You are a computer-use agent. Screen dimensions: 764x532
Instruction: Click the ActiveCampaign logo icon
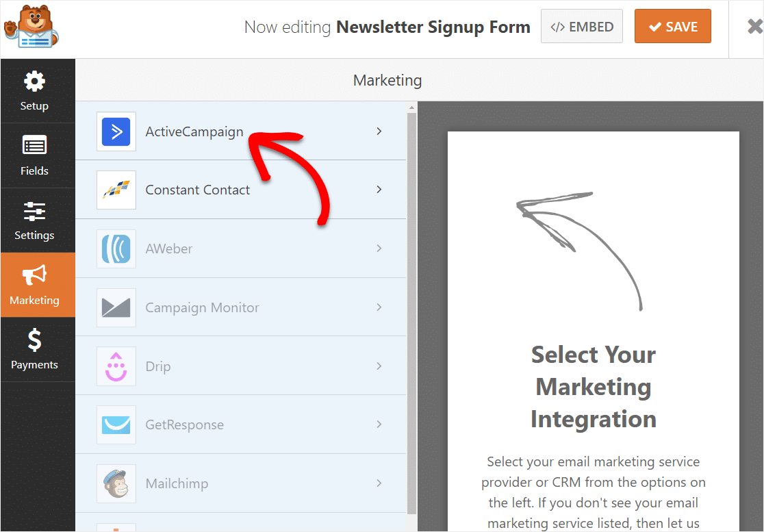116,131
